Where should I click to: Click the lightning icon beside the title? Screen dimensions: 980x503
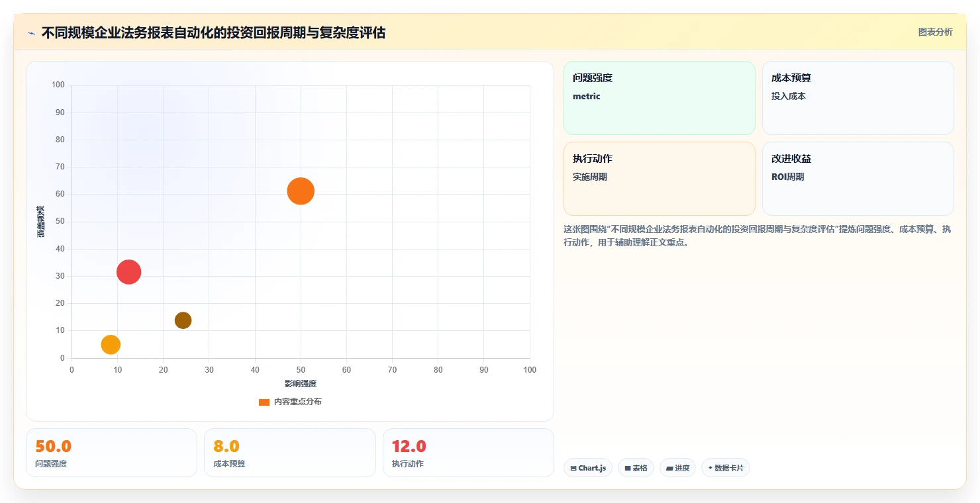click(x=32, y=32)
